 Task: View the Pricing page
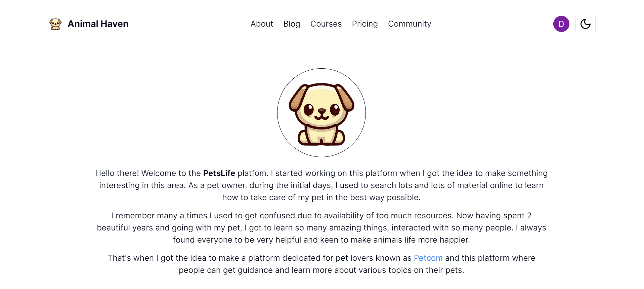click(365, 24)
